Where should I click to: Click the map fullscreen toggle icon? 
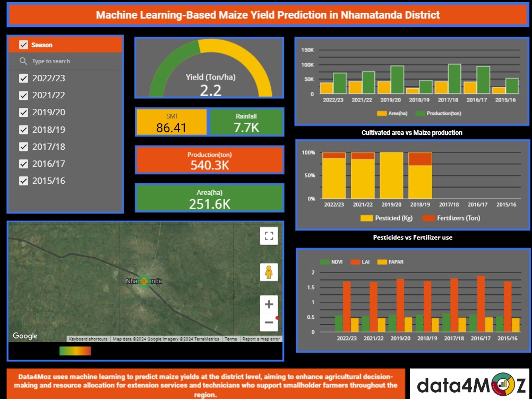click(x=269, y=235)
